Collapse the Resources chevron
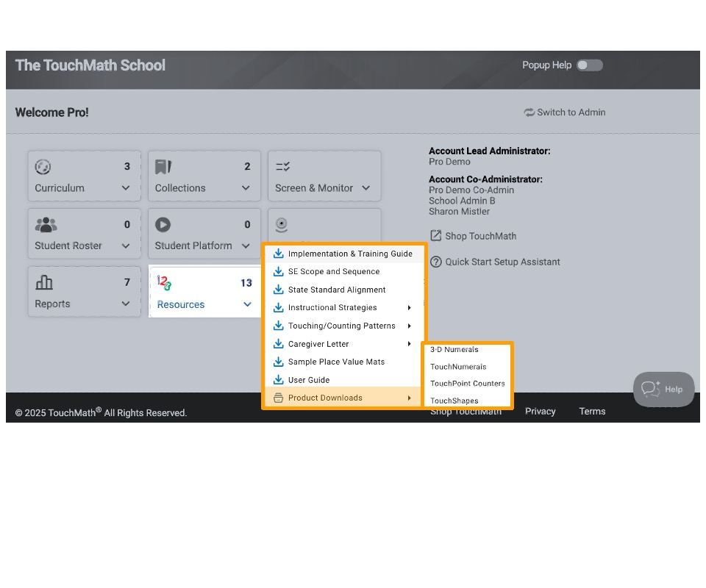706x588 pixels. tap(247, 304)
